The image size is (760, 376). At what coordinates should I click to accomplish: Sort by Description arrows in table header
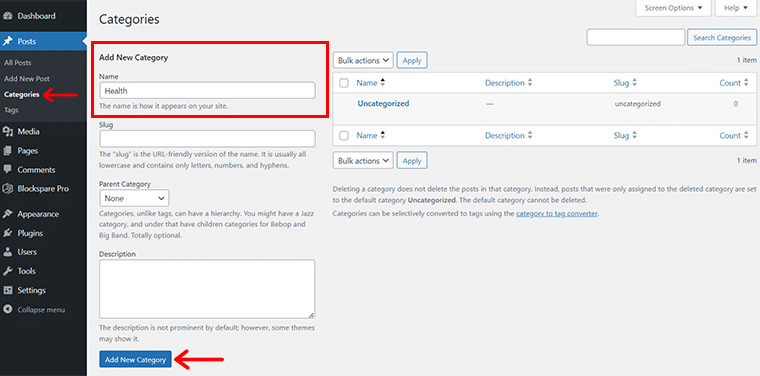click(530, 83)
